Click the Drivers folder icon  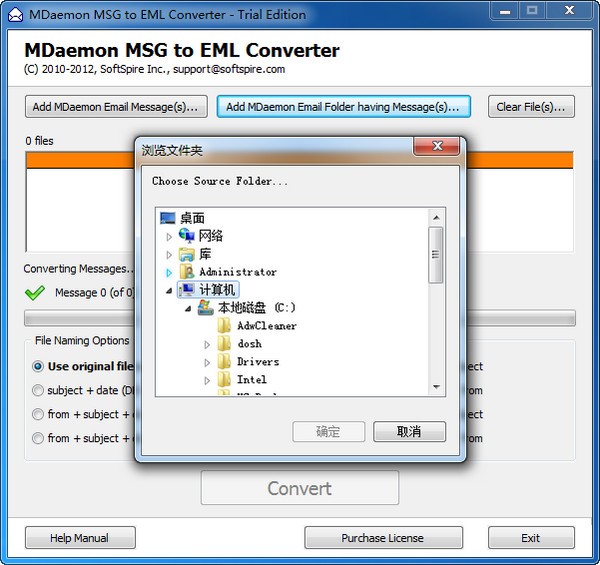(224, 361)
